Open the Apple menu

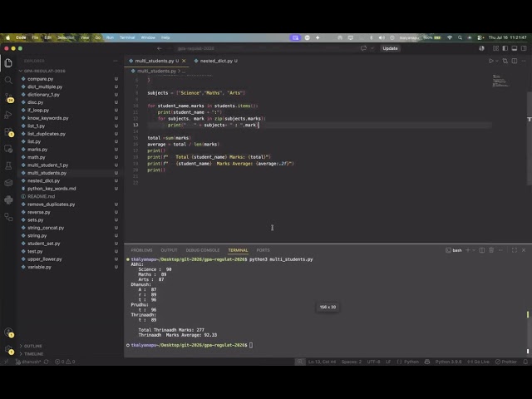point(7,37)
